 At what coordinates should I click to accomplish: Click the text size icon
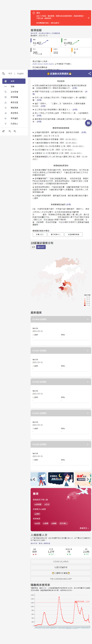(x=3, y=131)
